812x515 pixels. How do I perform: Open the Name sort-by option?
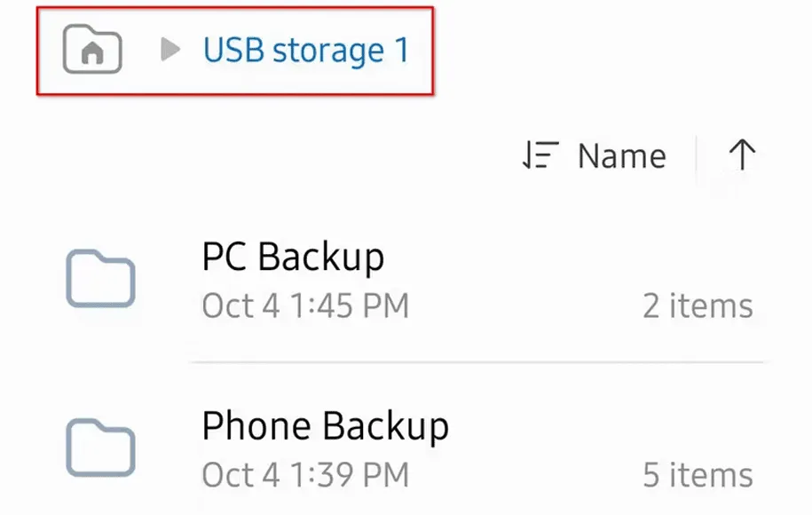click(x=621, y=156)
